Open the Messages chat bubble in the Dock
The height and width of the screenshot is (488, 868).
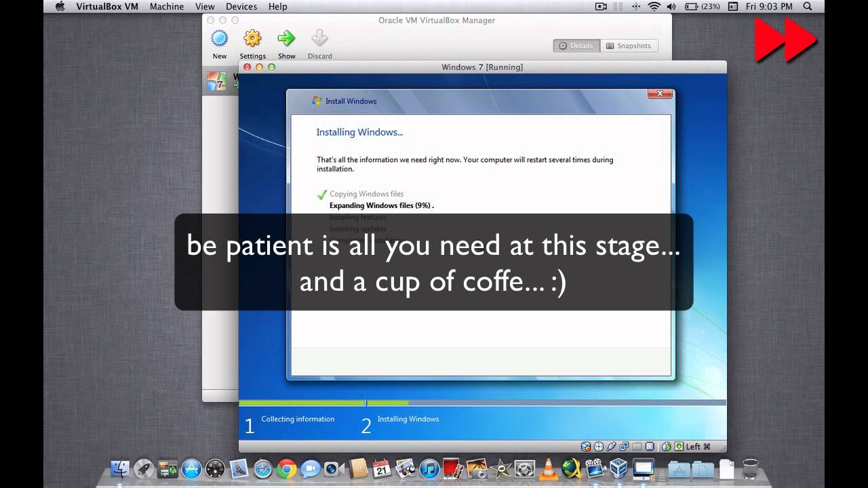click(311, 468)
